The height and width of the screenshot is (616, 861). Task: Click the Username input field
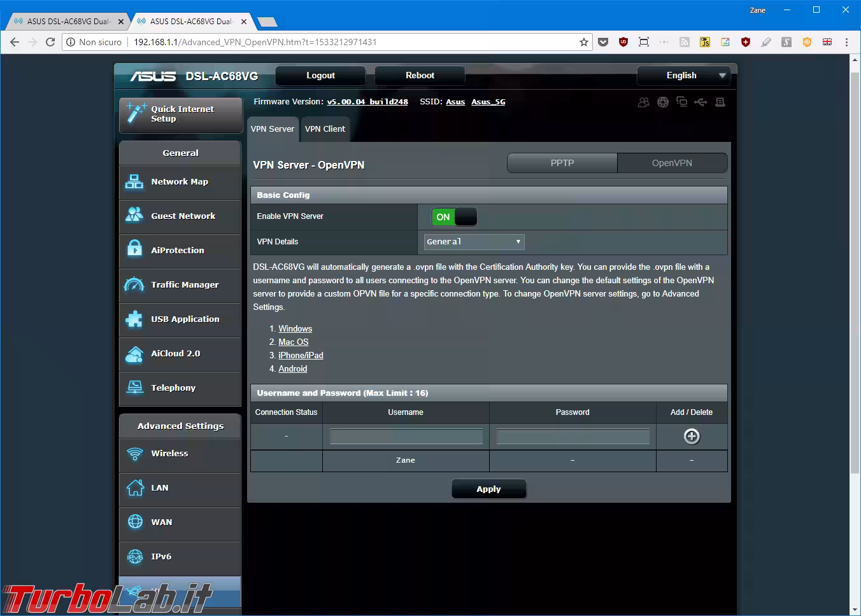pos(406,436)
